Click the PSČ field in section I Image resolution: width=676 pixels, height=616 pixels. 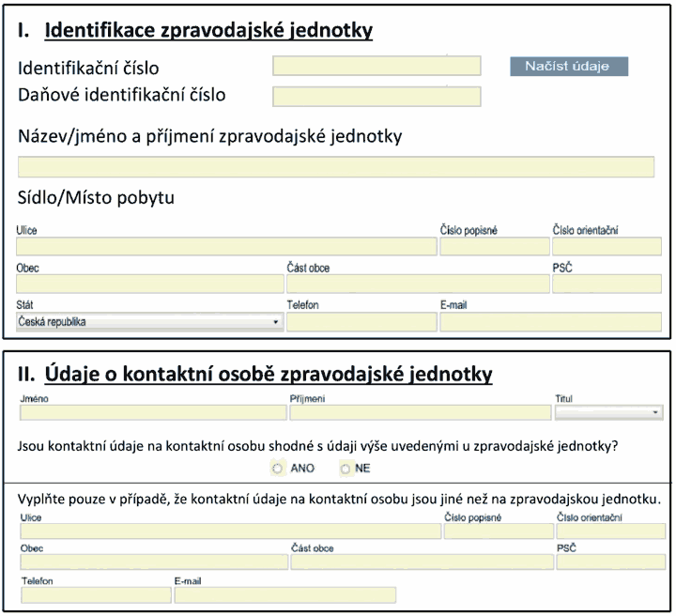607,285
